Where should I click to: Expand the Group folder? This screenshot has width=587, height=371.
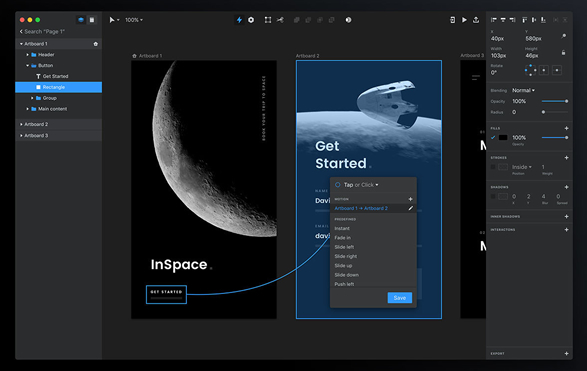click(32, 98)
